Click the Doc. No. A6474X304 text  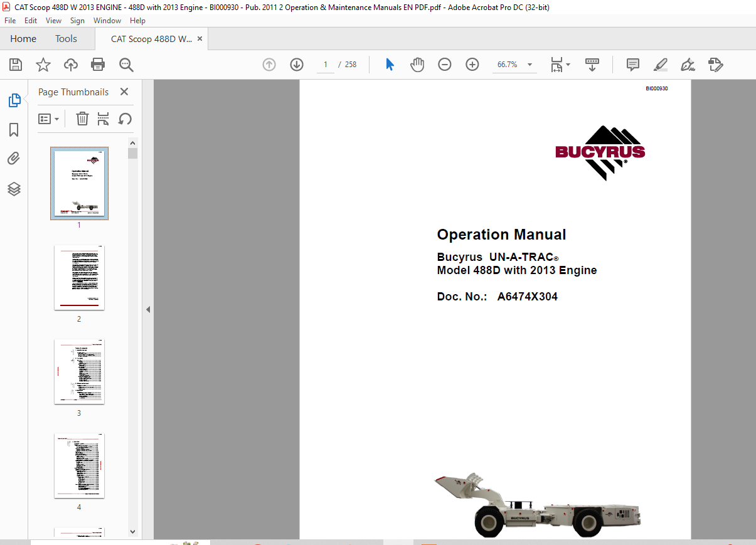pos(497,297)
